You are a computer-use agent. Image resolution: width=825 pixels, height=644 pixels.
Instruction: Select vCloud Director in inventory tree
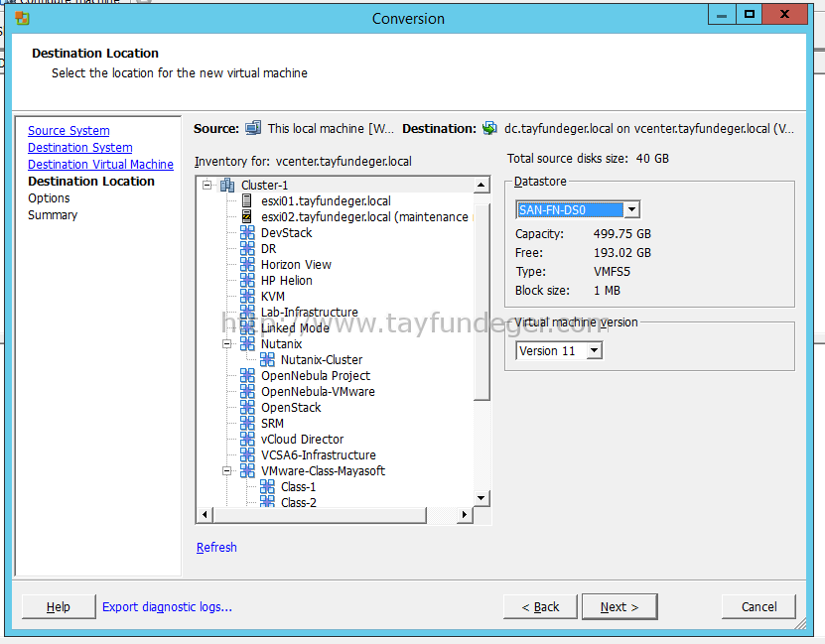click(302, 439)
